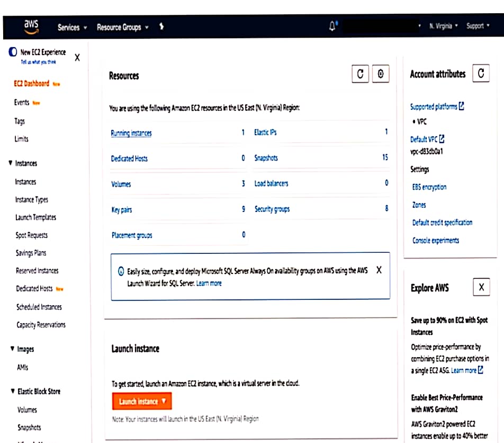Open Zones settings link

[x=419, y=205]
